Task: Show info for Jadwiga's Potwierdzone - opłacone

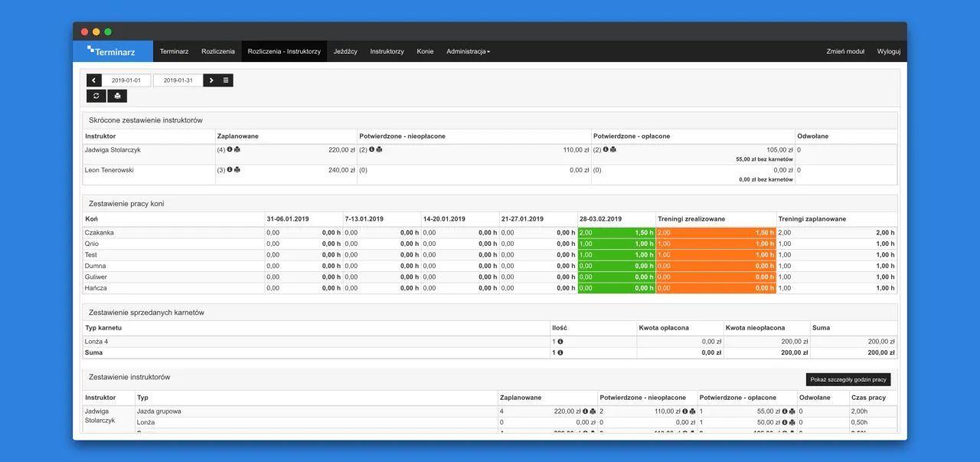Action: pos(606,149)
